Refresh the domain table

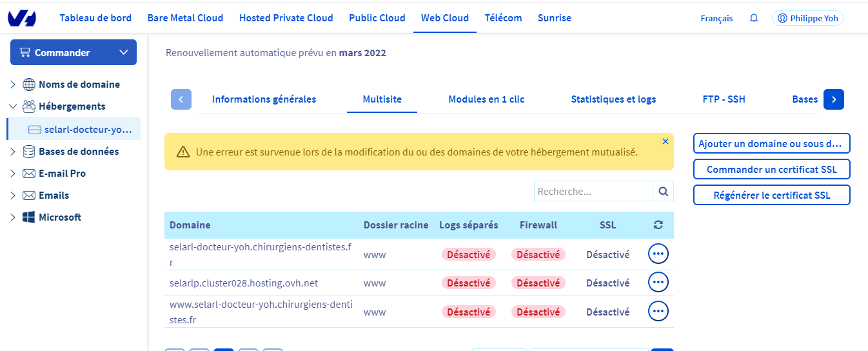pyautogui.click(x=658, y=225)
